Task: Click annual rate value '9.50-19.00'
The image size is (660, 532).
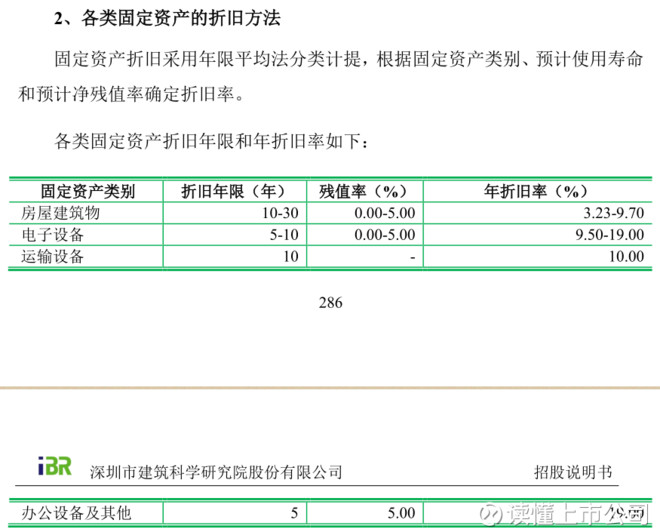Action: point(609,234)
